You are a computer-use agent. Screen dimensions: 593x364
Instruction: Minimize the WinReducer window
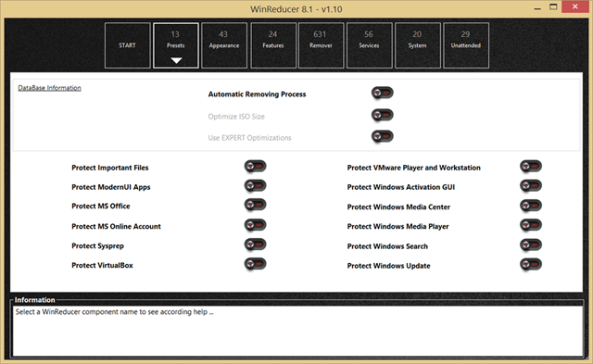(x=537, y=7)
